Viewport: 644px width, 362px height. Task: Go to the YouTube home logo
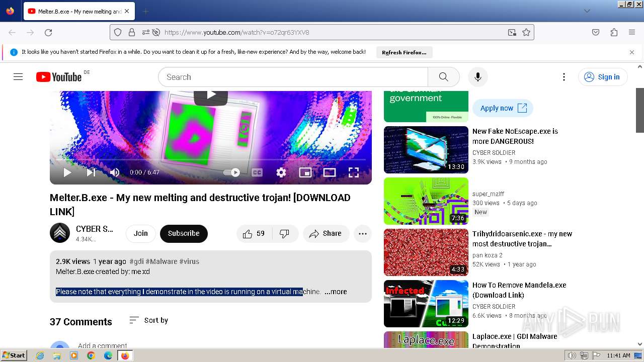(x=59, y=77)
